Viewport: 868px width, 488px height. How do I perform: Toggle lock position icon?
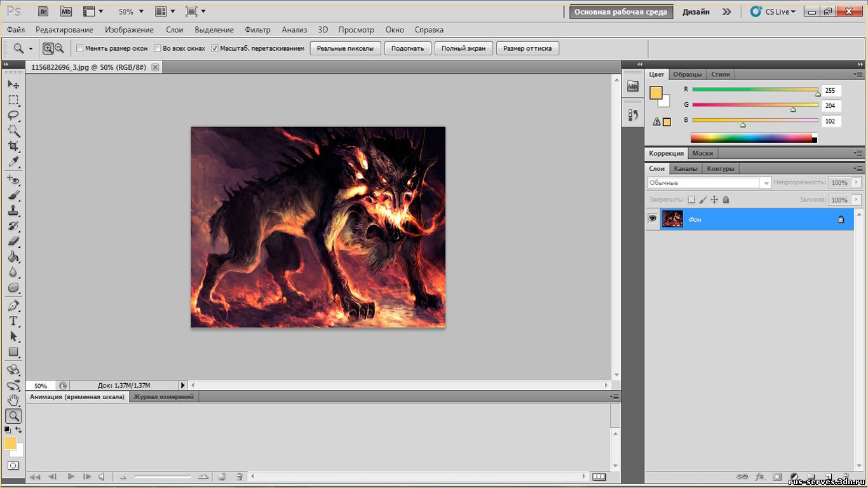pyautogui.click(x=714, y=200)
